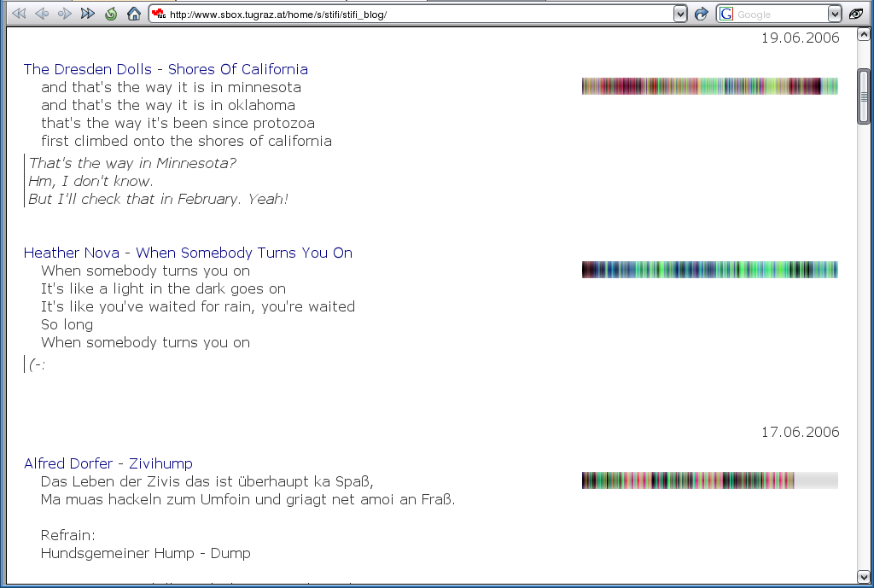Click the line 'Das Leben der Zivis das ist überhaupt ka Spaß,'
The height and width of the screenshot is (588, 874).
(x=207, y=481)
